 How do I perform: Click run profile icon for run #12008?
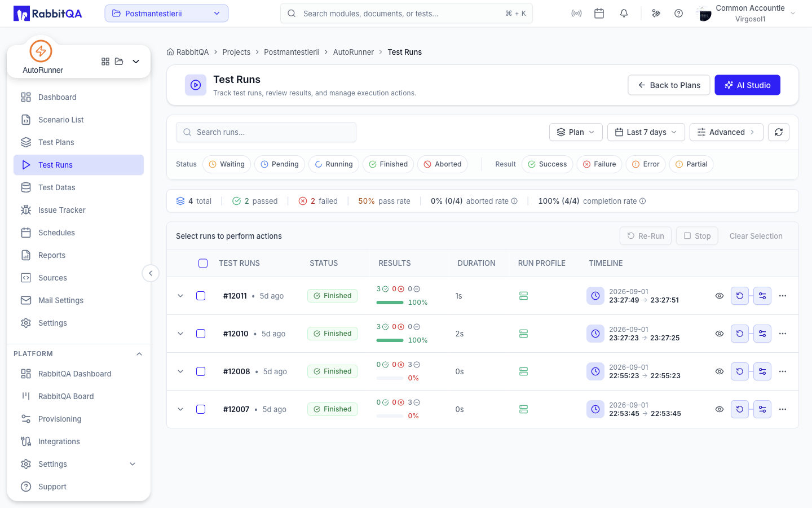point(523,371)
